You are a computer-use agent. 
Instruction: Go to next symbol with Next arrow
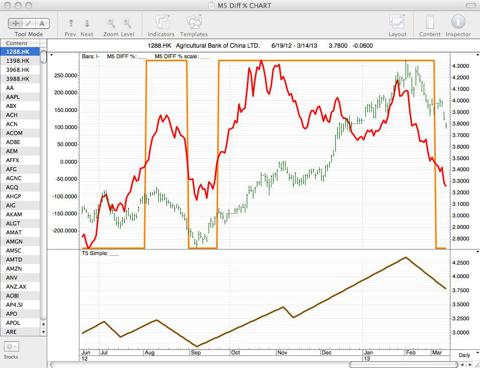[x=87, y=23]
